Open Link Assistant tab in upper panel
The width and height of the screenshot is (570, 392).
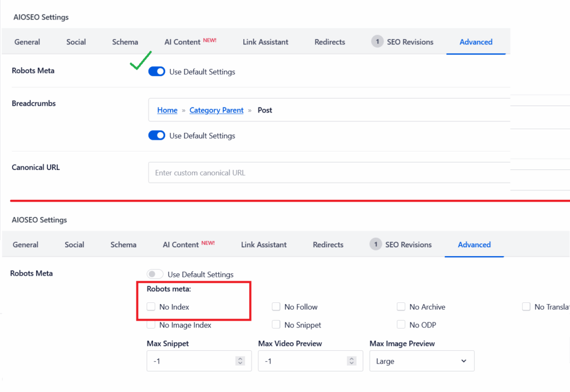(x=266, y=42)
